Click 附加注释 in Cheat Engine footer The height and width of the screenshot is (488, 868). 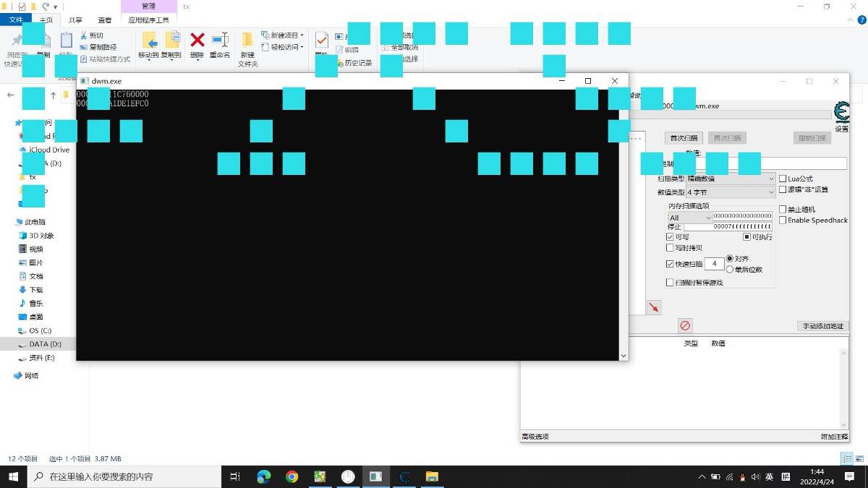coord(833,437)
